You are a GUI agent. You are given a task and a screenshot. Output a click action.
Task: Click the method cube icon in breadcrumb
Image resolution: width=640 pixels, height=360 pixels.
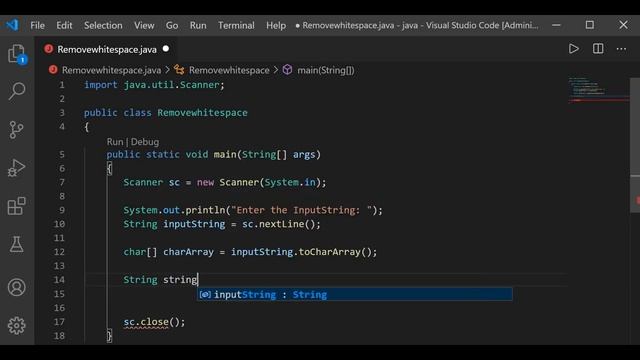click(x=287, y=70)
